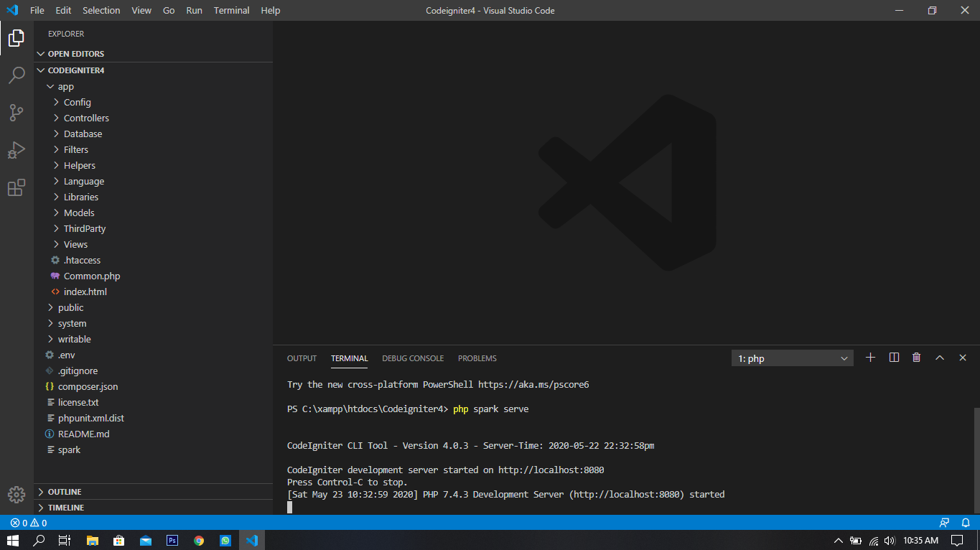Expand the Config folder

(153, 102)
